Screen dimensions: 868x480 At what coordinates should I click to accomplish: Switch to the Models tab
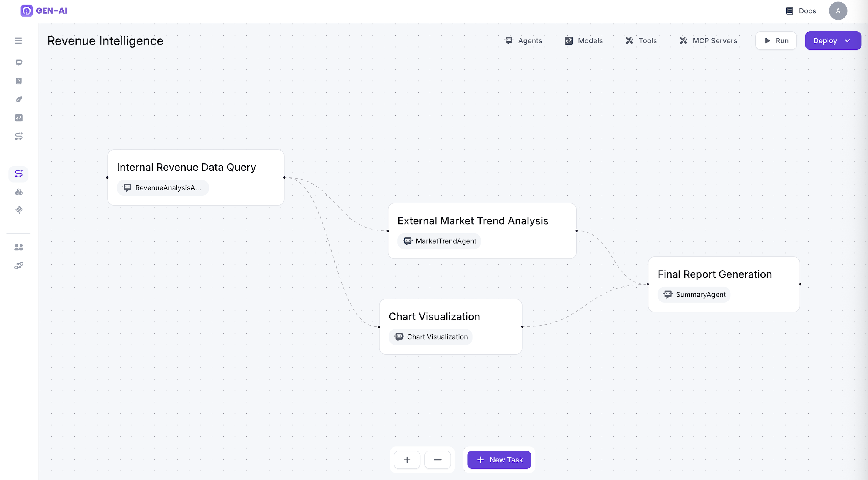[x=583, y=40]
